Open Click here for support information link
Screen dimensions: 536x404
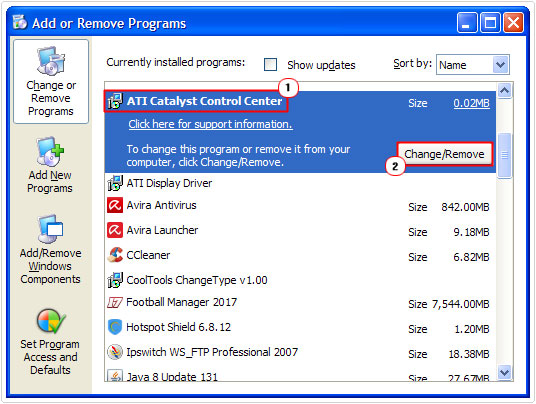pos(210,124)
